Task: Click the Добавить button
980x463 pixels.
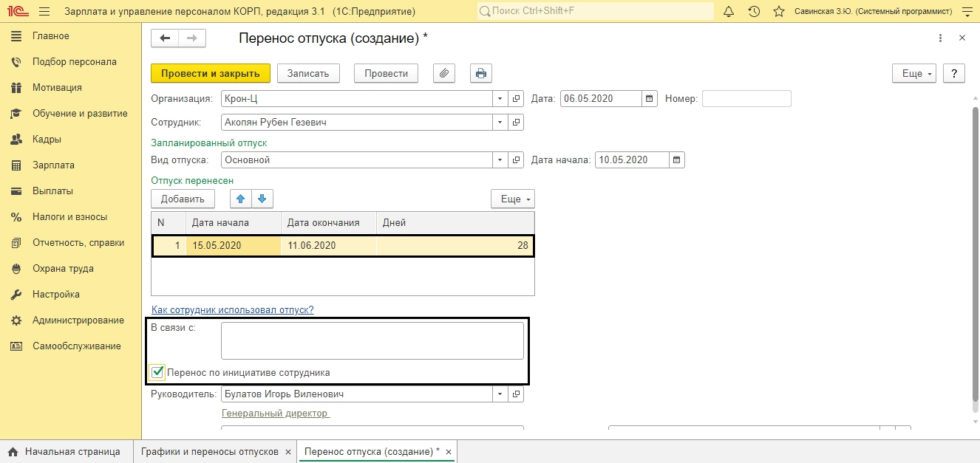Action: pos(183,199)
